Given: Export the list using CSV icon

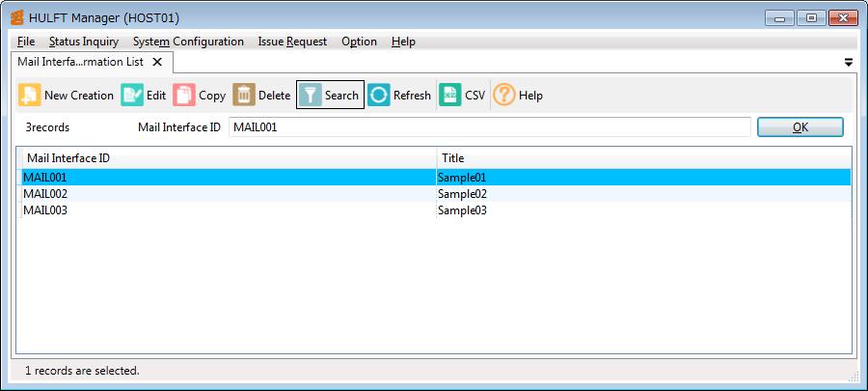Looking at the screenshot, I should [450, 95].
